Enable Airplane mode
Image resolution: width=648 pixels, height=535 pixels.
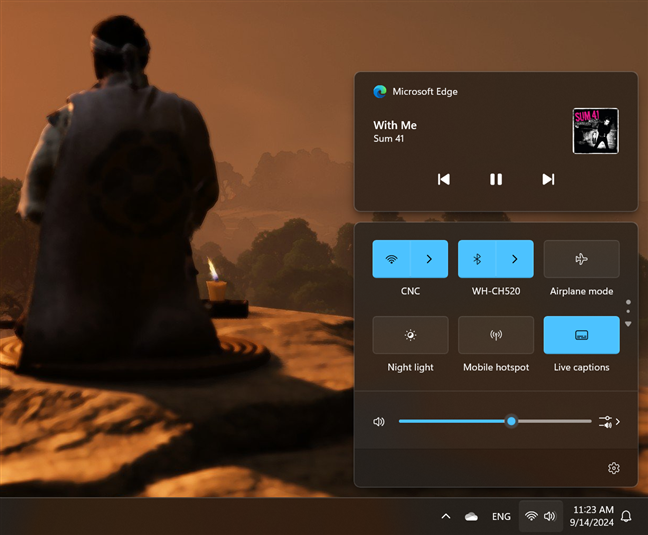click(581, 259)
